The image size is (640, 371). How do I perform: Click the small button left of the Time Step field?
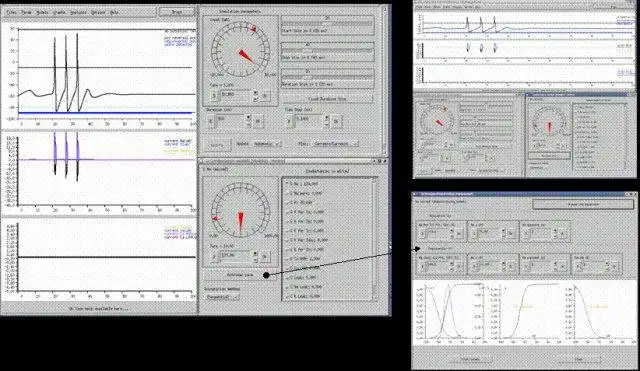[289, 121]
